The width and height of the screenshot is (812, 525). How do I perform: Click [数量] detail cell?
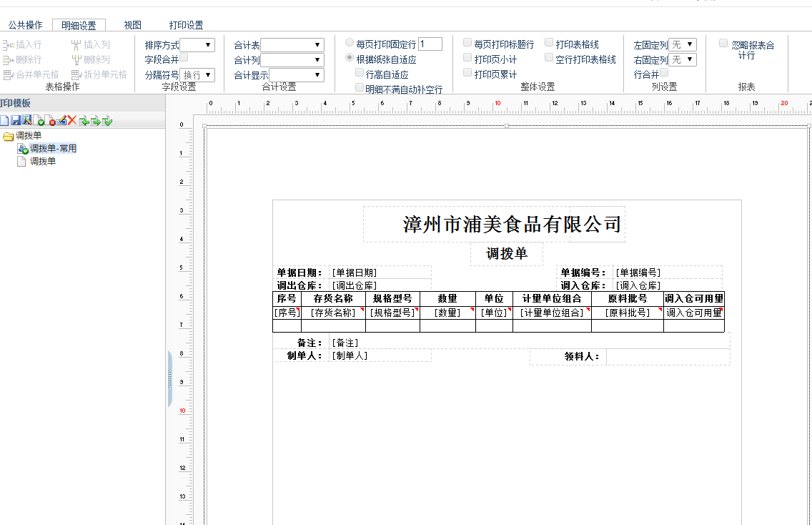(x=447, y=313)
